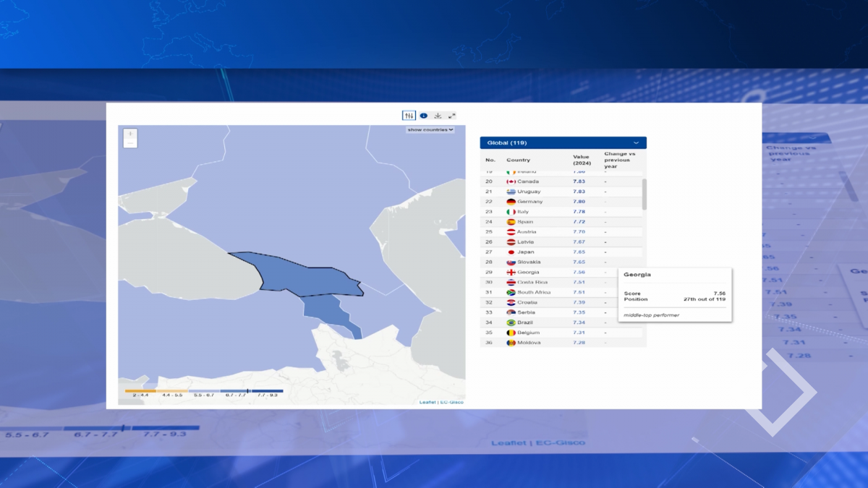The image size is (868, 488).
Task: Select the orange 2 - 4.4 legend swatch
Action: [140, 391]
